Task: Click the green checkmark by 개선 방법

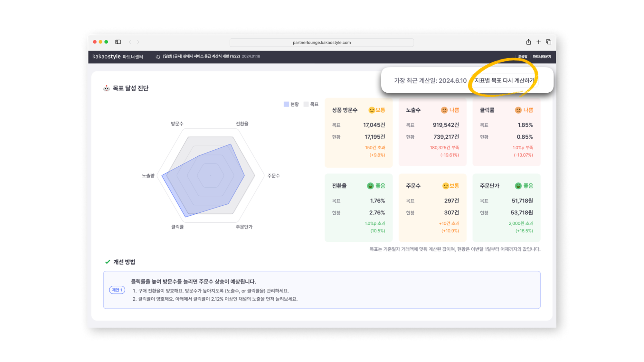Action: tap(108, 262)
